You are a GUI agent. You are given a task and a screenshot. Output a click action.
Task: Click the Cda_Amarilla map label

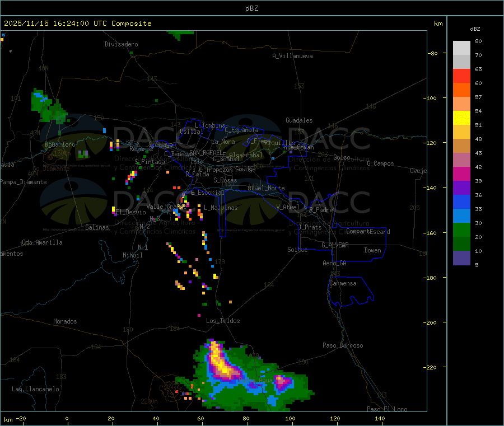[42, 242]
